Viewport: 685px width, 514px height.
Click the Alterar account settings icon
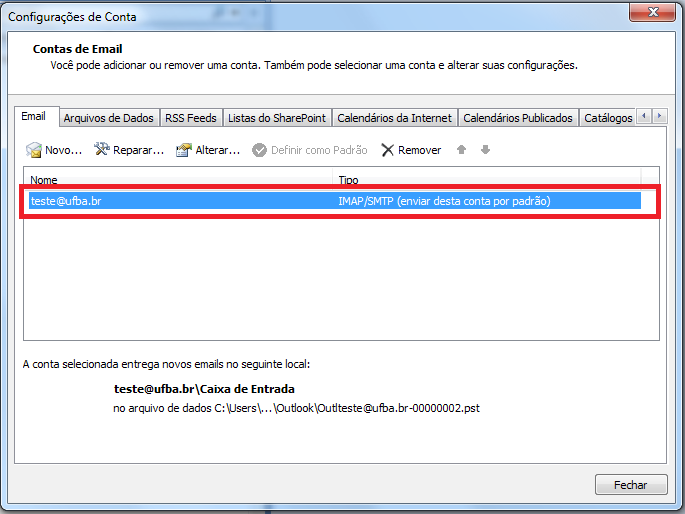183,150
